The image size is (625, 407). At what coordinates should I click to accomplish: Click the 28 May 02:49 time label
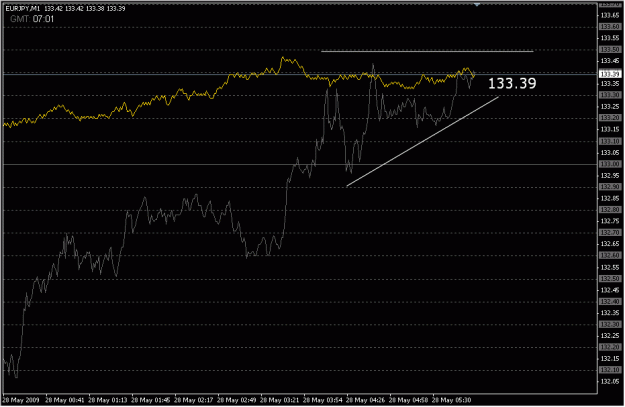click(237, 400)
